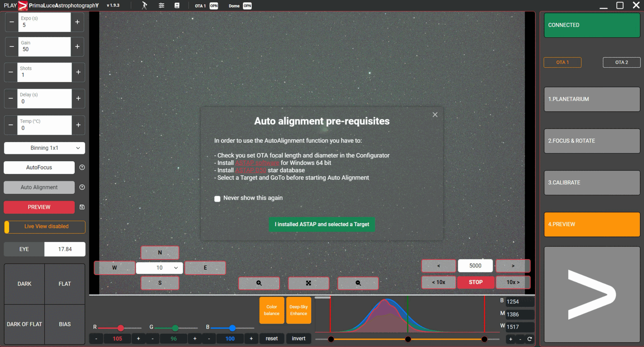This screenshot has height=347, width=644.
Task: Increase the Gain value
Action: [x=77, y=46]
